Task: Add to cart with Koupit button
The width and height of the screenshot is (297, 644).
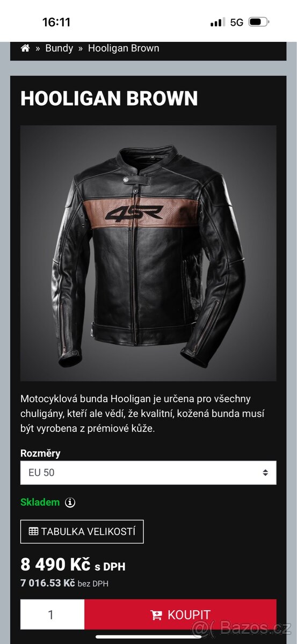Action: (x=180, y=615)
